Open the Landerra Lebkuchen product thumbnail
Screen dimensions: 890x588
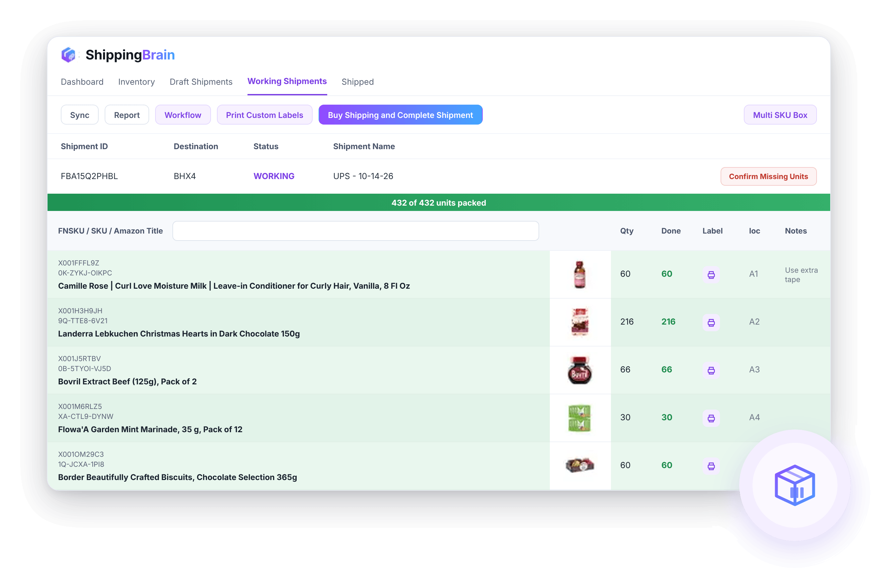[580, 322]
